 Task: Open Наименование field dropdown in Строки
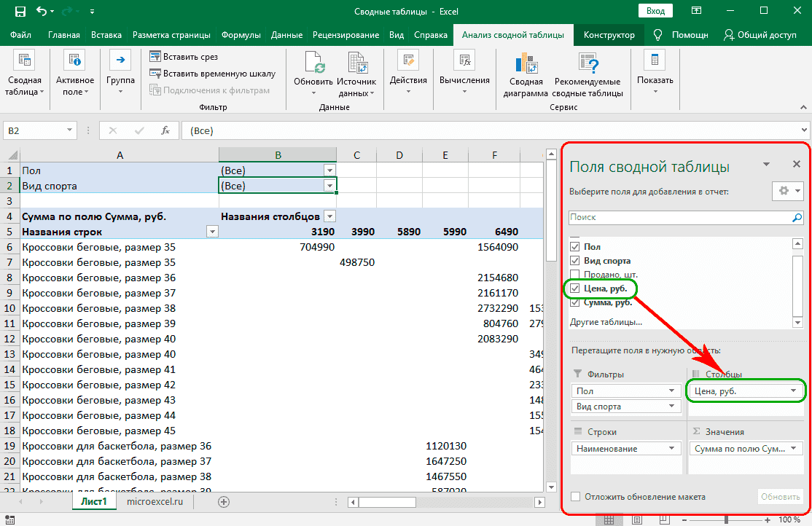[671, 449]
